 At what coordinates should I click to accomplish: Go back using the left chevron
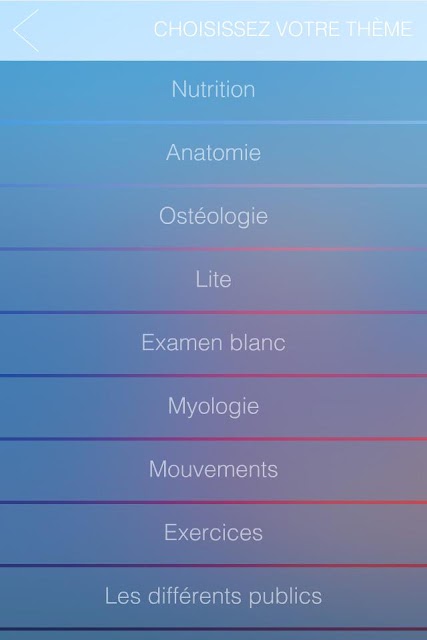point(26,31)
